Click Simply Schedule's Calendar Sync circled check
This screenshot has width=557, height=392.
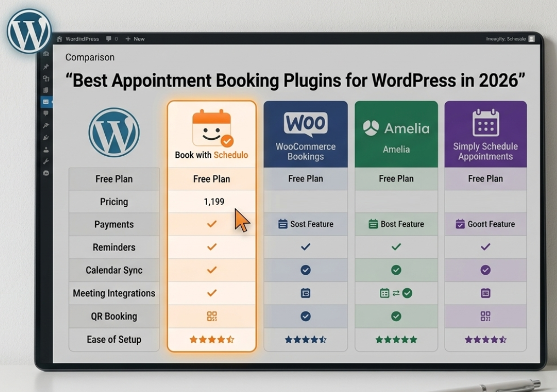point(486,270)
